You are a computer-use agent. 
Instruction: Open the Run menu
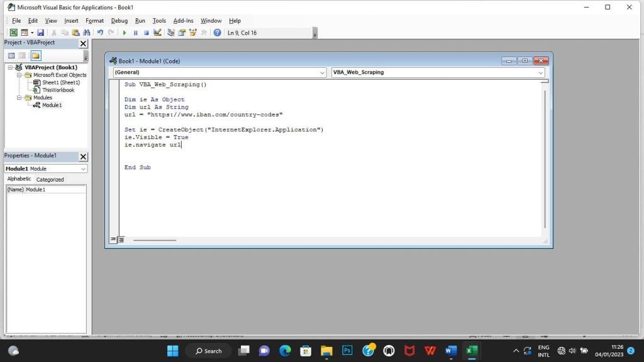140,21
